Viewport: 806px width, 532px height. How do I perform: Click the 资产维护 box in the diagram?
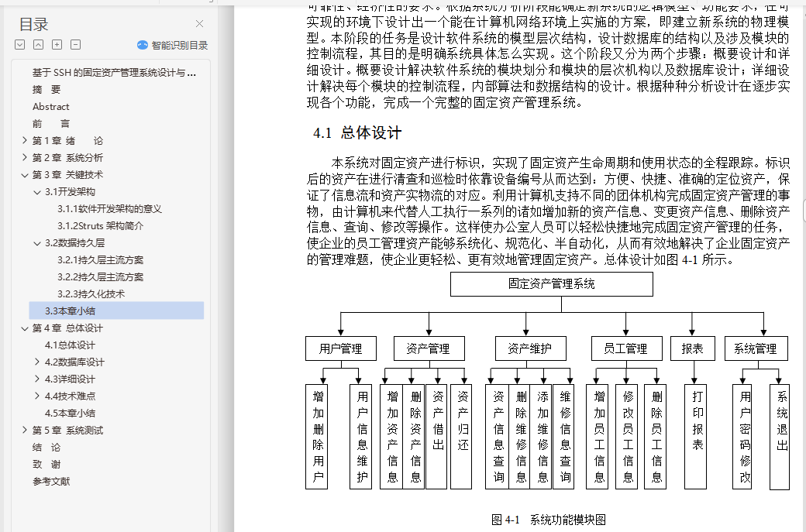(531, 348)
